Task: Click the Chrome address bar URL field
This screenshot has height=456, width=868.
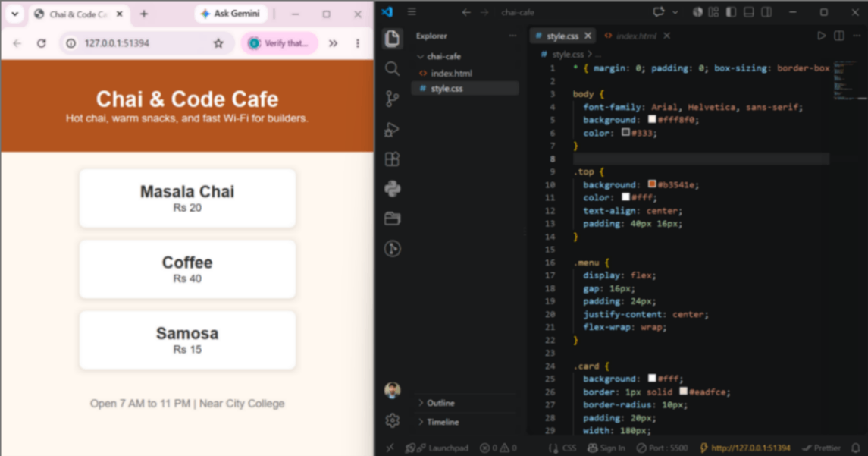Action: coord(147,43)
